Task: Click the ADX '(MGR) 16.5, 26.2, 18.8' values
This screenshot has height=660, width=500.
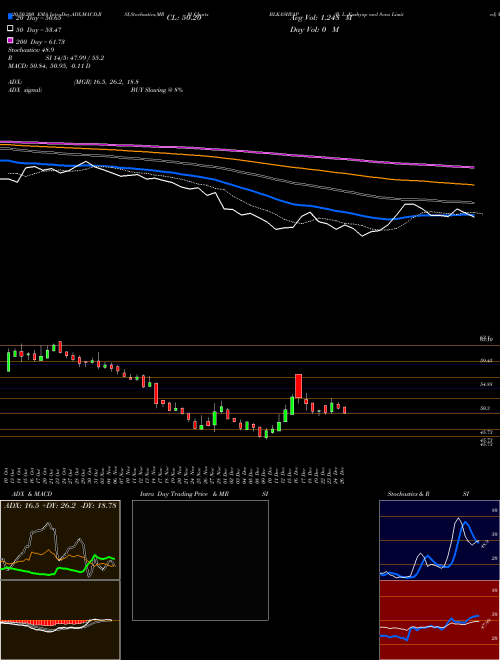Action: pos(106,82)
